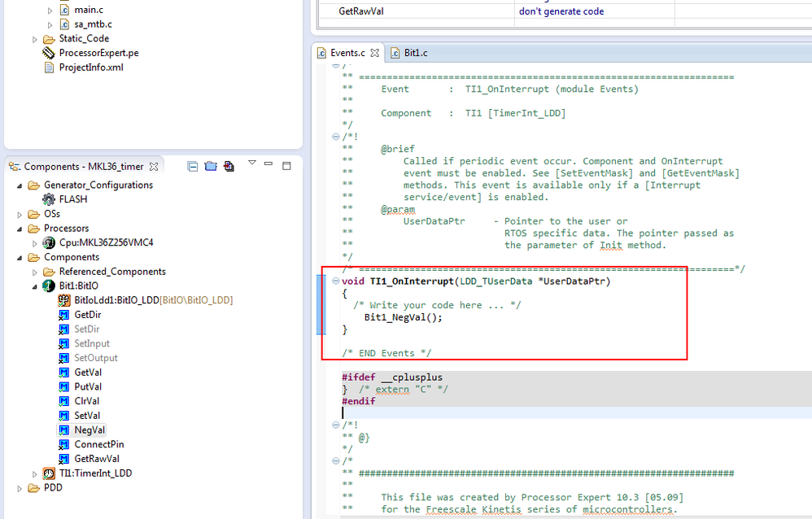Click the GetVal method icon
This screenshot has width=812, height=519.
63,373
